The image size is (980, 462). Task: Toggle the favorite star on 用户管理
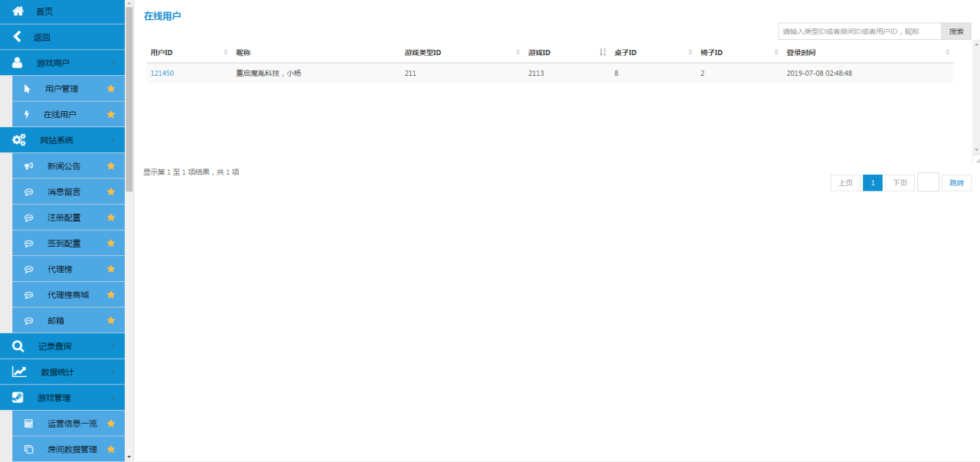coord(111,88)
